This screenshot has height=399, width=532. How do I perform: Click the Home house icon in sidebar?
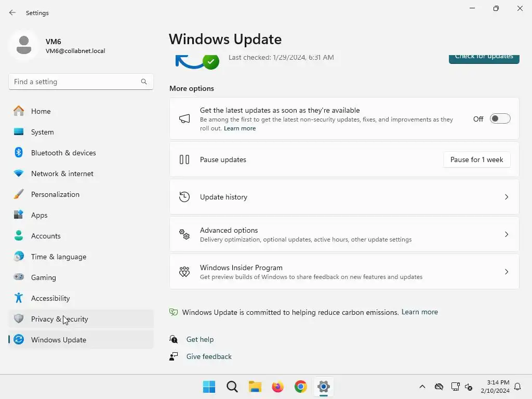[19, 111]
